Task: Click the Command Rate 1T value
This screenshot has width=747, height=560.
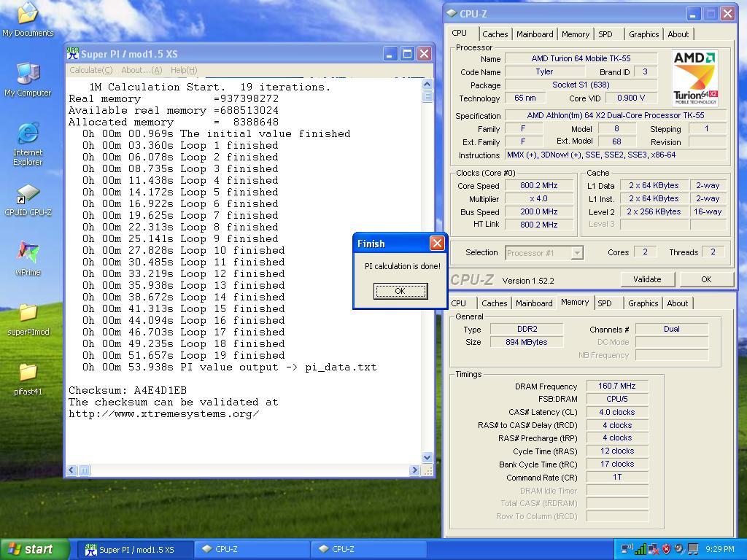Action: click(616, 477)
